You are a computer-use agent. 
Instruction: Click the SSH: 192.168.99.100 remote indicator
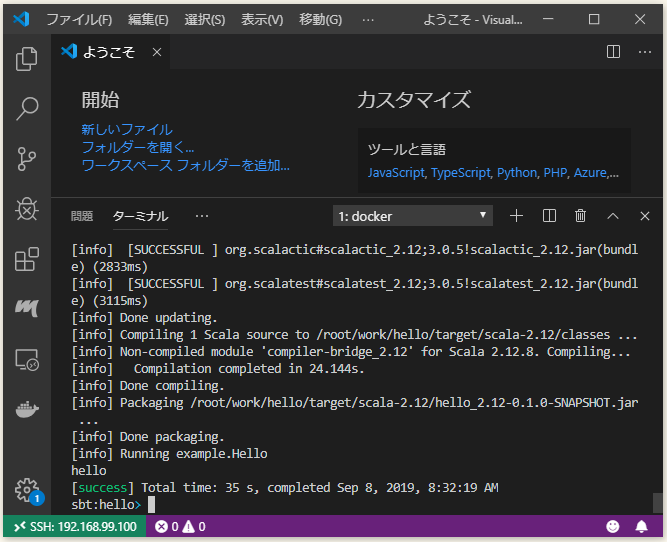click(75, 527)
